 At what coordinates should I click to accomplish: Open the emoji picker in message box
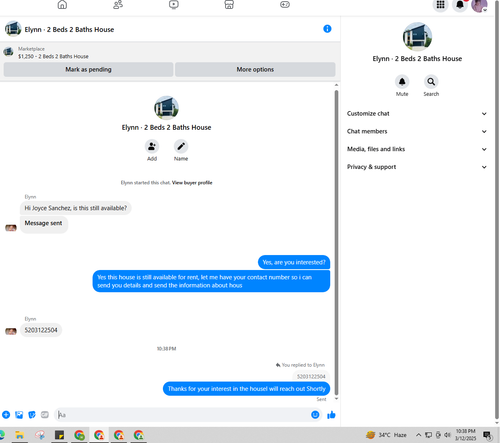(315, 415)
